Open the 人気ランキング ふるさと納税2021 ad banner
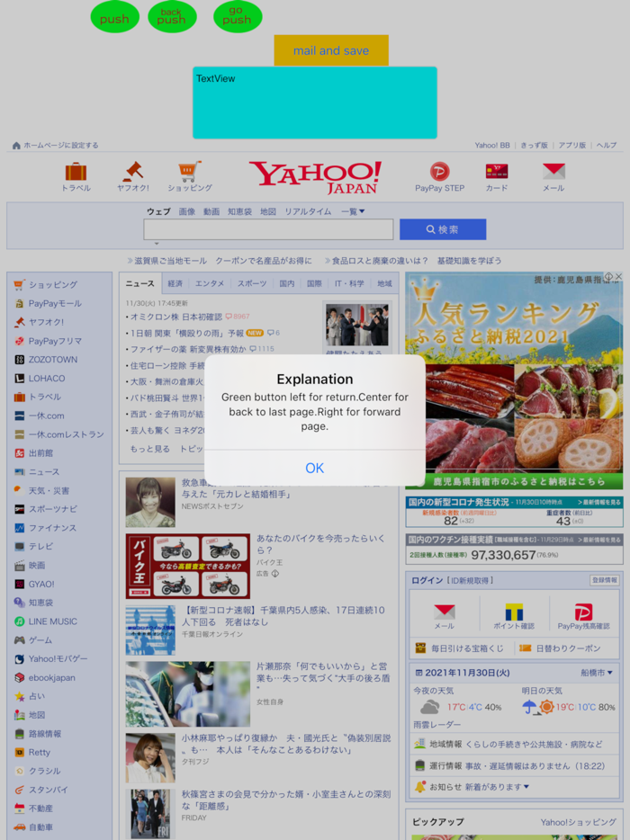Image resolution: width=630 pixels, height=840 pixels. (x=514, y=380)
